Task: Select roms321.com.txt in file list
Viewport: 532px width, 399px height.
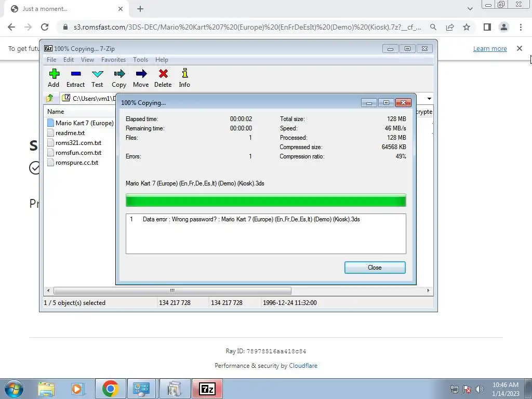Action: coord(74,143)
